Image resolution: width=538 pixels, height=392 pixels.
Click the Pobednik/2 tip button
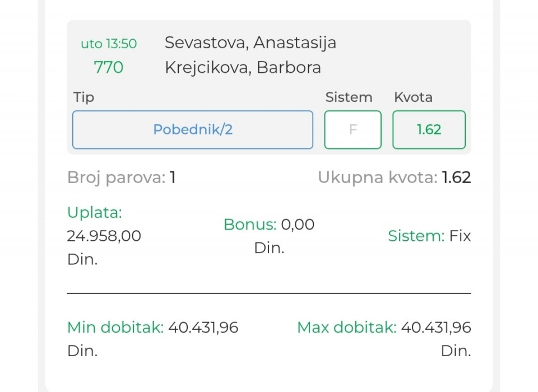point(193,130)
